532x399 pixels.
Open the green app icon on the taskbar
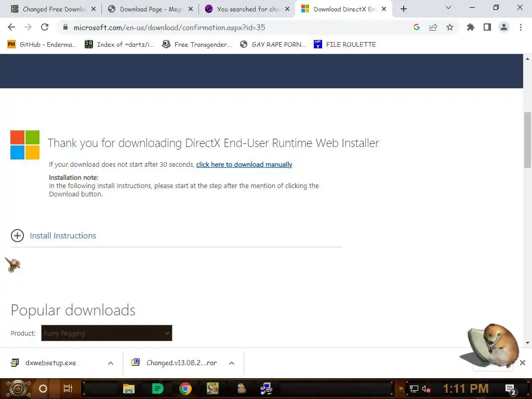click(x=157, y=389)
